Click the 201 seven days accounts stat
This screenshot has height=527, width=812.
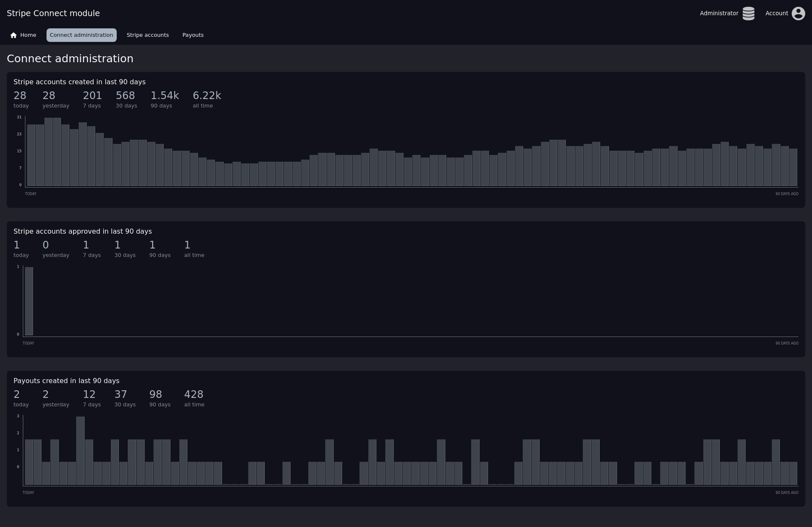[92, 96]
